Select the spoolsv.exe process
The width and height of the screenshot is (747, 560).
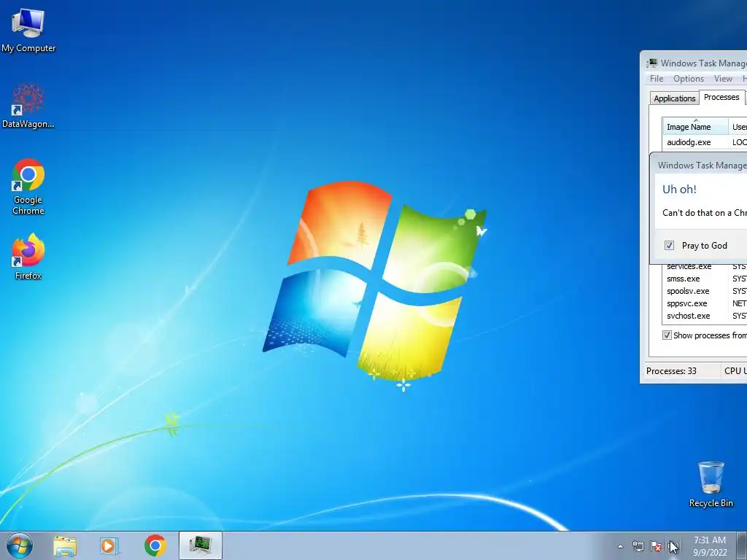[x=688, y=291]
